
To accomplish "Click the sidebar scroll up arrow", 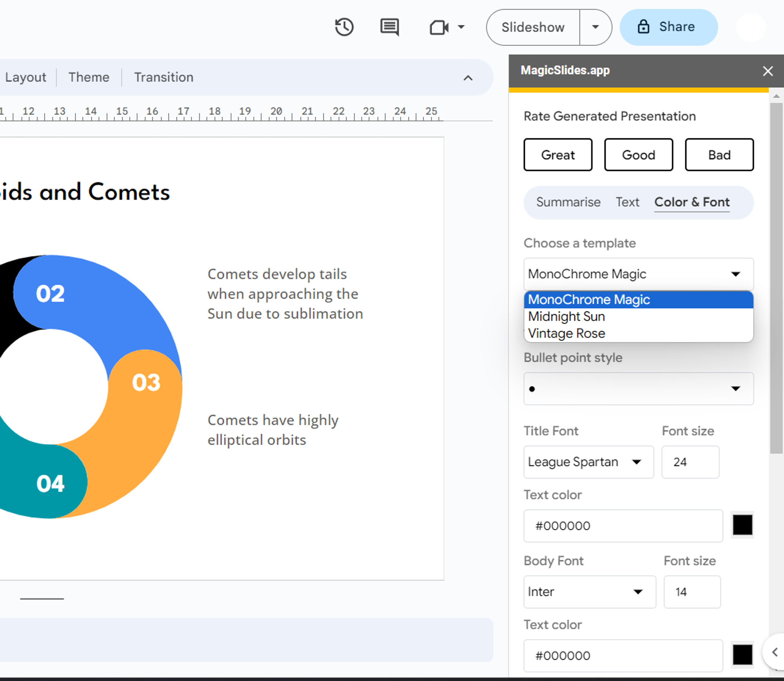I will click(776, 96).
